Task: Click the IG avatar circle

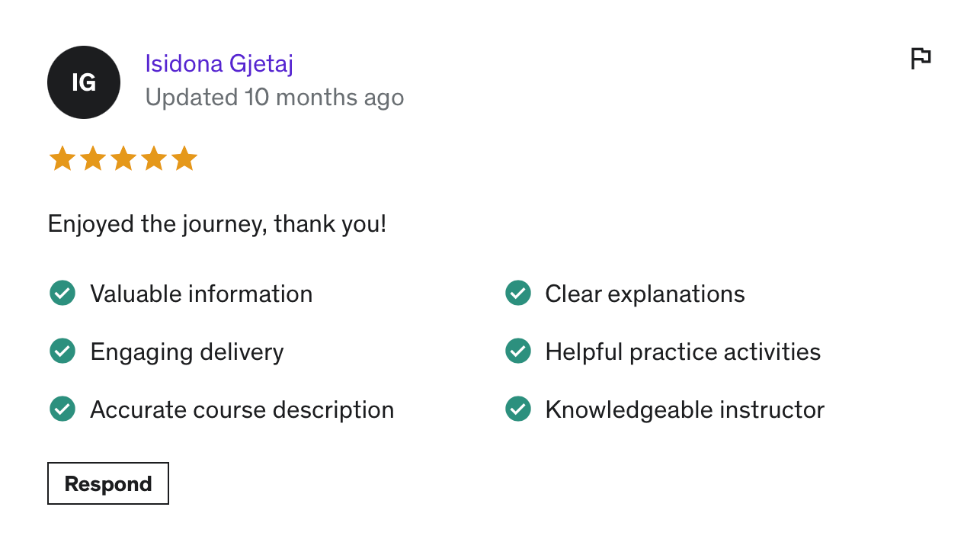Action: [84, 82]
